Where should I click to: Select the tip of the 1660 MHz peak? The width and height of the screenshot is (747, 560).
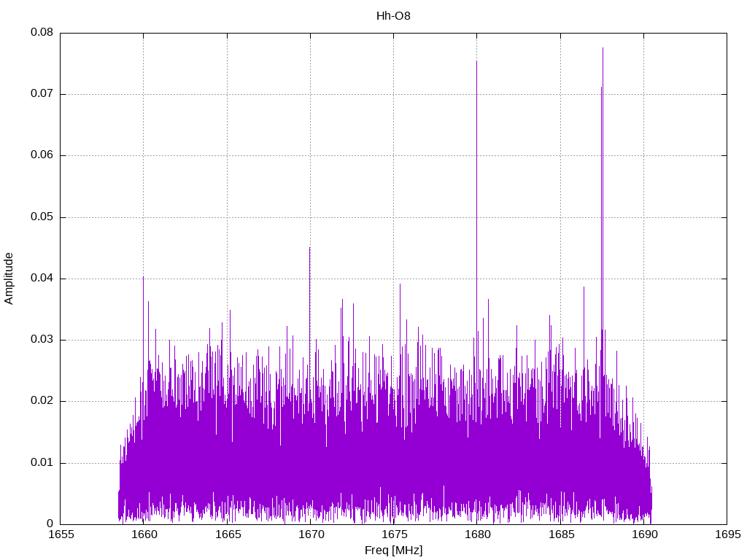coord(143,278)
